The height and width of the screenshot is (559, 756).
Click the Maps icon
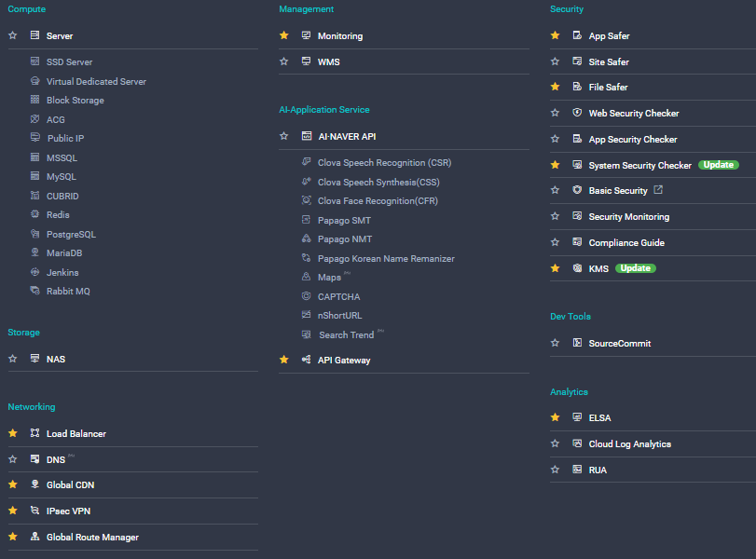coord(306,277)
